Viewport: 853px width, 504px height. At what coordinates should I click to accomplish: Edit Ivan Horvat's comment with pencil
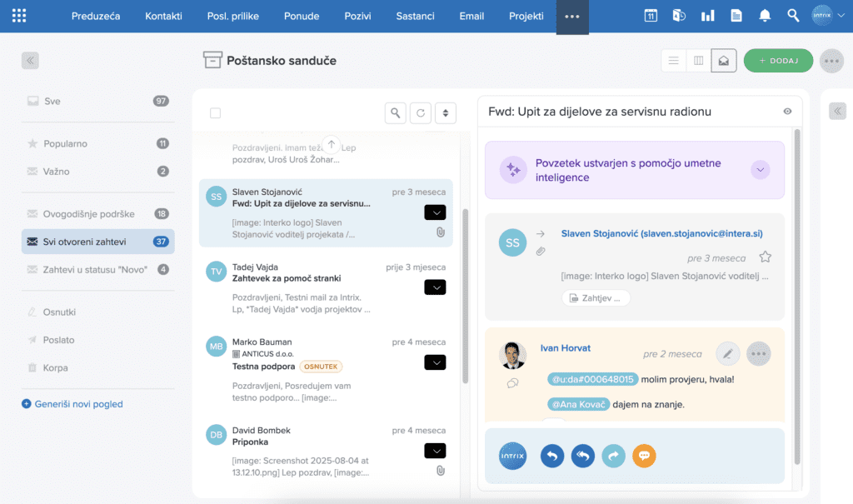728,354
